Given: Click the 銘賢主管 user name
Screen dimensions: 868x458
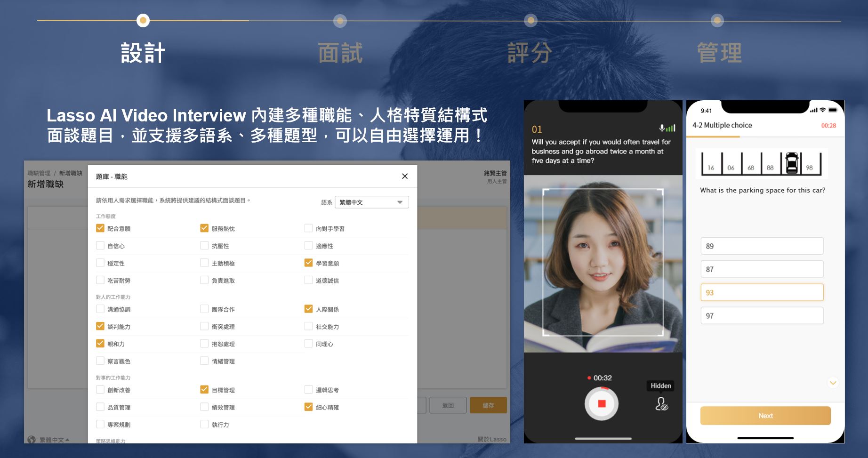Looking at the screenshot, I should click(495, 173).
